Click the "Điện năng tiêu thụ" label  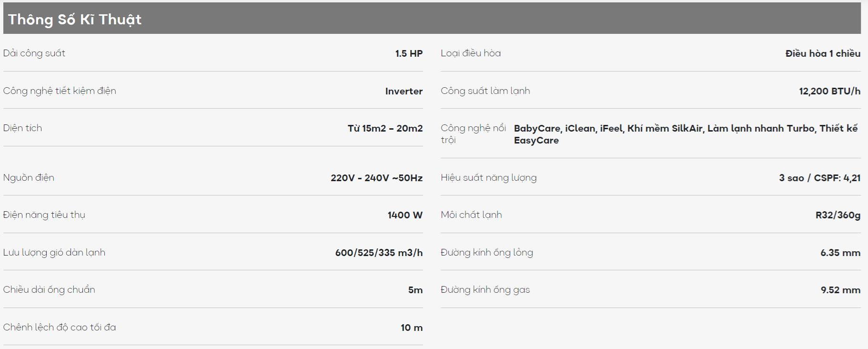point(44,215)
